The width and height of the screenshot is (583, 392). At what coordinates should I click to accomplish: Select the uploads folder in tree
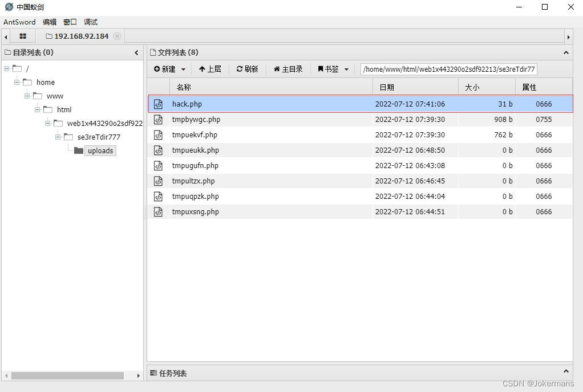pos(100,151)
